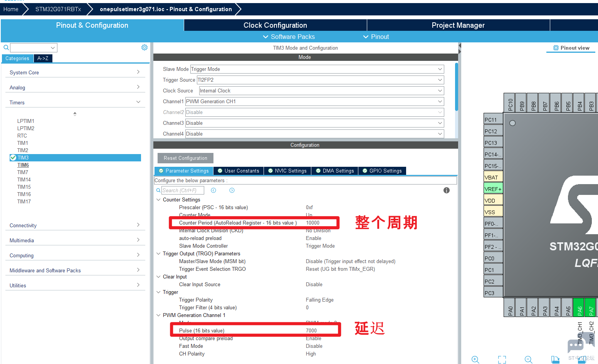Switch to Pinout view
The width and height of the screenshot is (598, 364).
(x=571, y=48)
